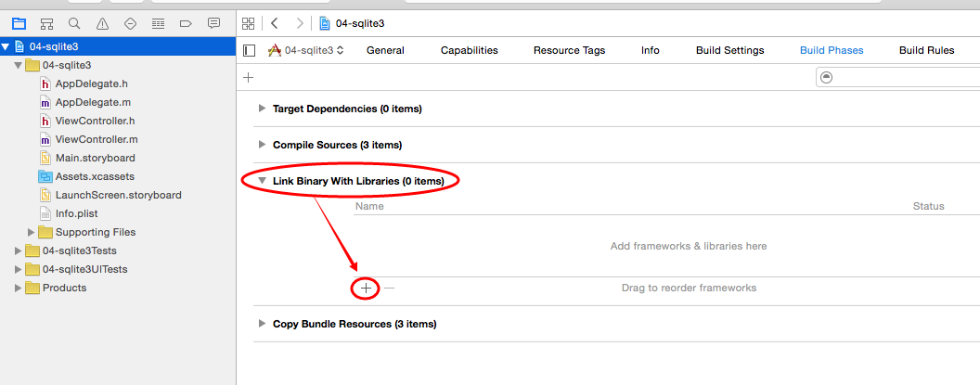
Task: Expand the 04-sqlite3UITests group
Action: click(19, 269)
